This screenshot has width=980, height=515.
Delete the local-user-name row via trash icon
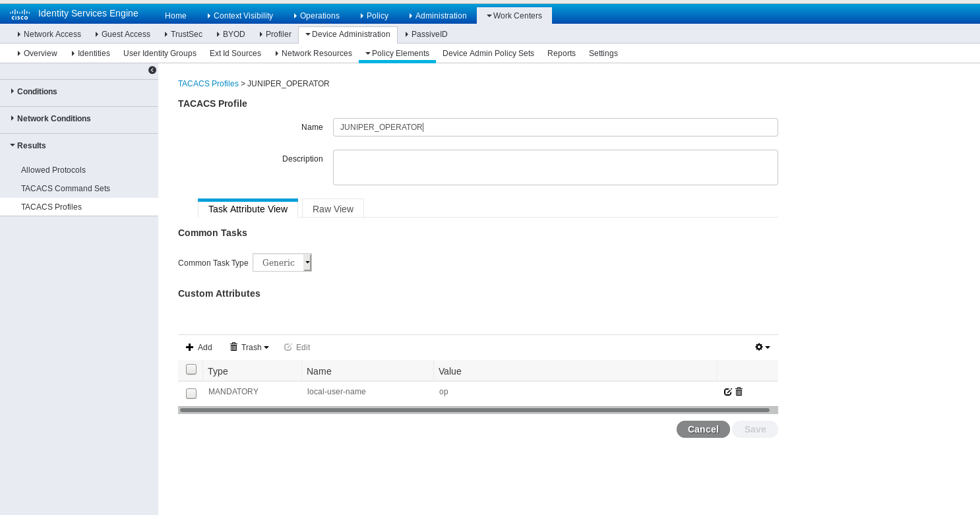click(739, 392)
